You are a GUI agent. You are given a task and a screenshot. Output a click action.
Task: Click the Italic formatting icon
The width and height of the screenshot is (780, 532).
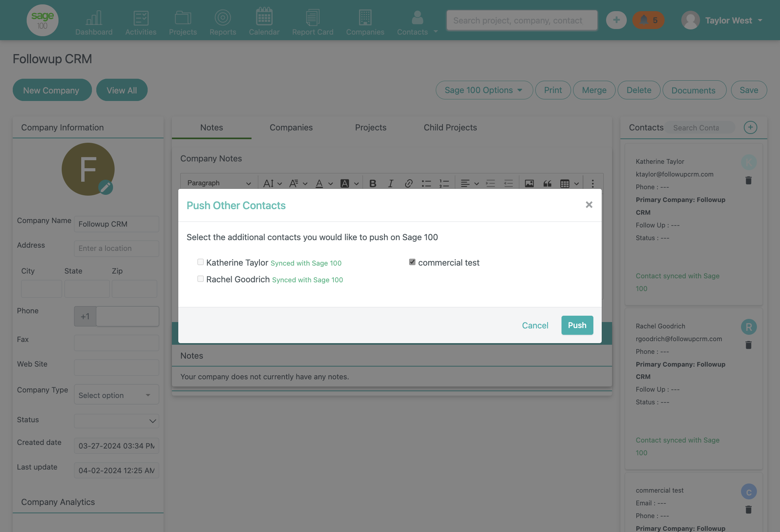391,183
